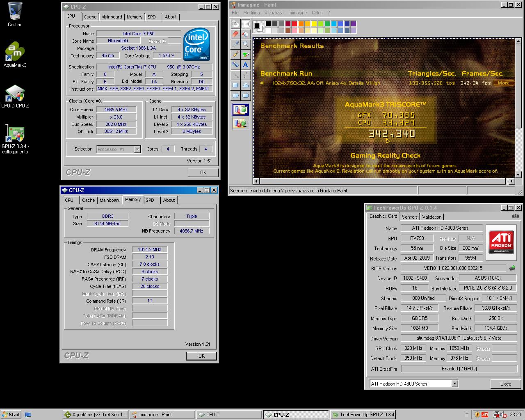Select the AquaMark3 desktop shortcut

[15, 55]
